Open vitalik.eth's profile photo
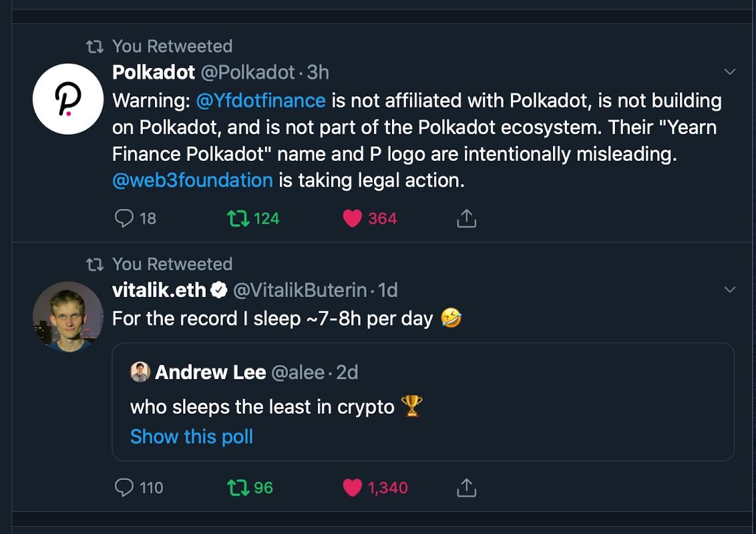This screenshot has height=534, width=756. point(67,316)
